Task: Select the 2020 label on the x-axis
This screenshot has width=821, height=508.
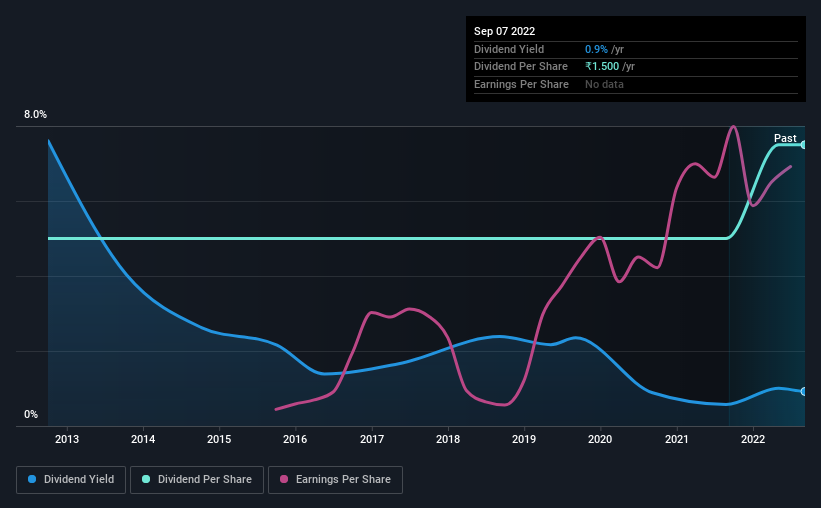Action: (600, 439)
